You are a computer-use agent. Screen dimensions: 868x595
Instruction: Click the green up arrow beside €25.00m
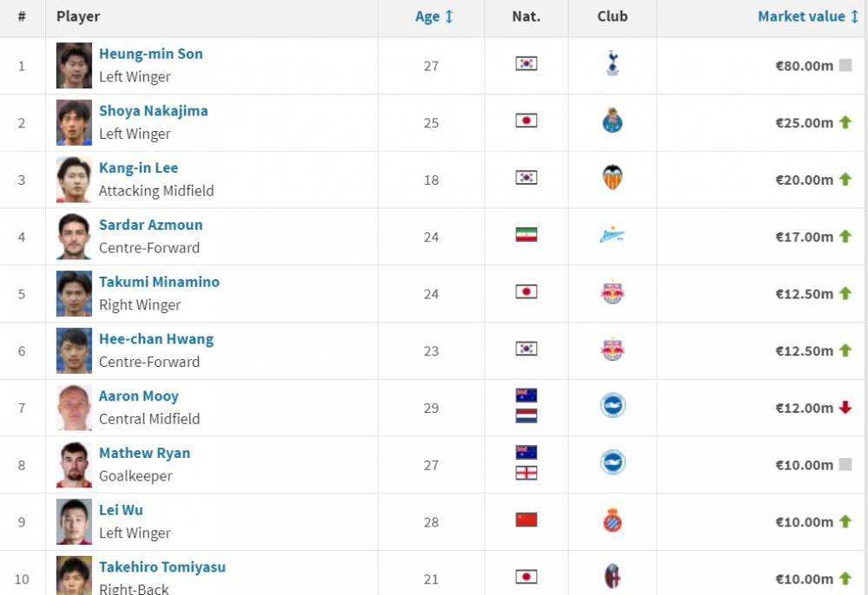[845, 122]
